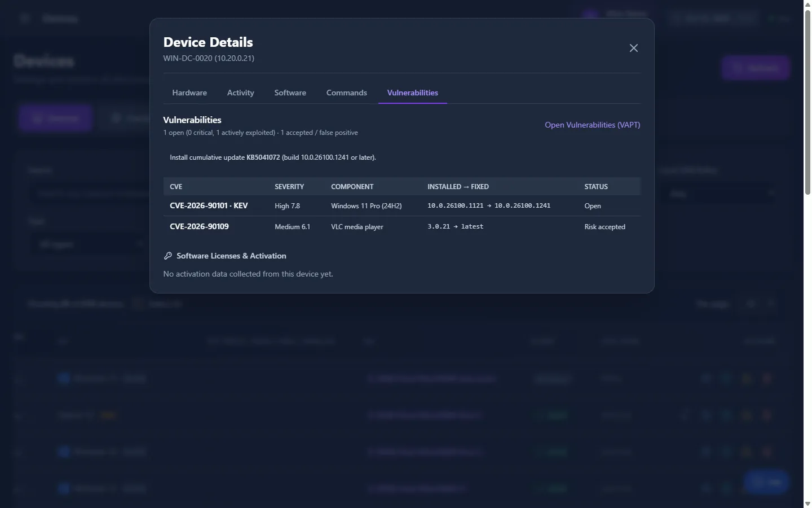Click the 3.0.21 → latest version text
Image resolution: width=812 pixels, height=508 pixels.
[456, 226]
